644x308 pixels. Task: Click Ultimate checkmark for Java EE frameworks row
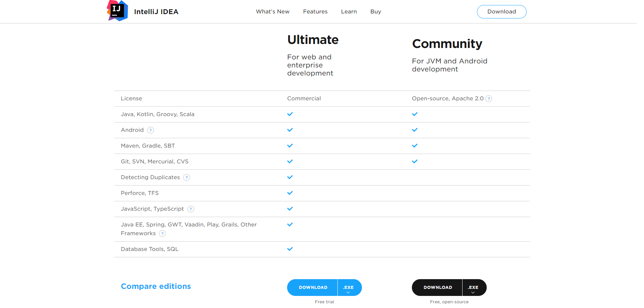(290, 224)
